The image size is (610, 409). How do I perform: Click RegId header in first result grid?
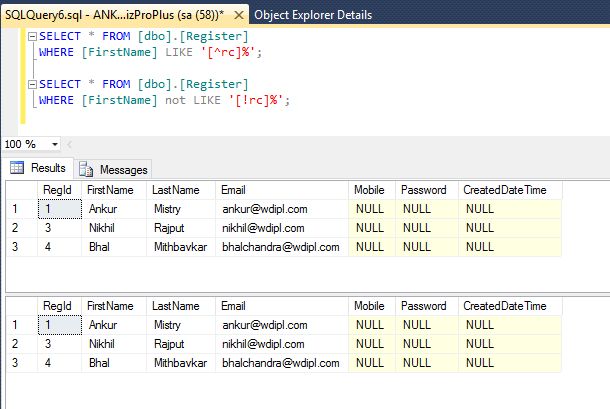(x=60, y=190)
